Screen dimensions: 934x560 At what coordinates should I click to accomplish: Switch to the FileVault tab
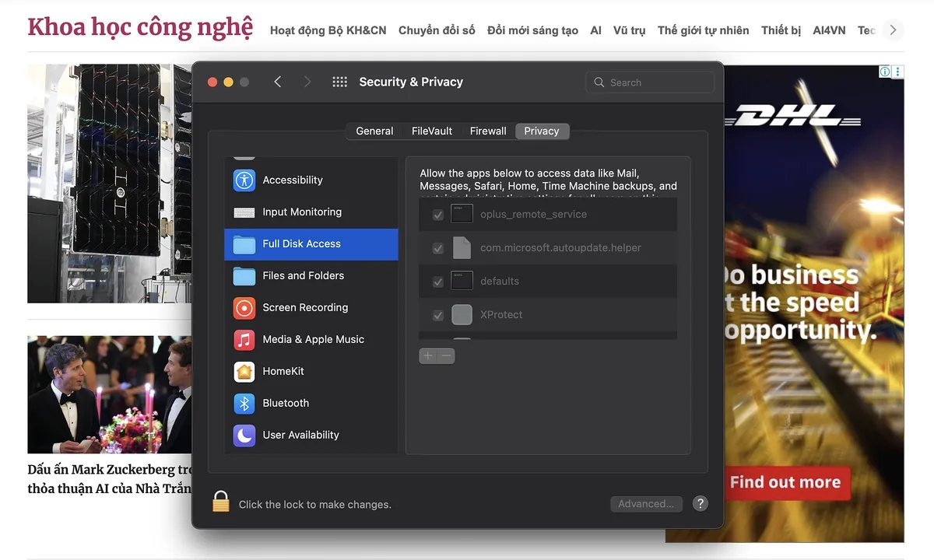click(432, 131)
